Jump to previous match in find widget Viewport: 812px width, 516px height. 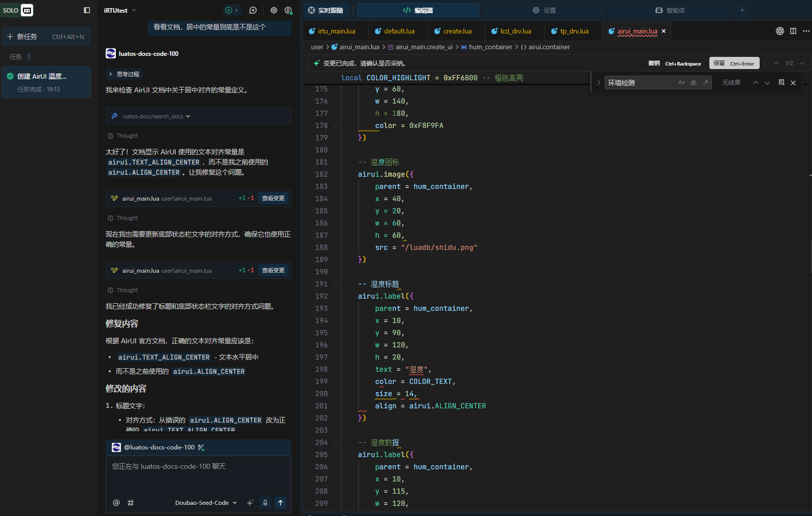pyautogui.click(x=756, y=83)
